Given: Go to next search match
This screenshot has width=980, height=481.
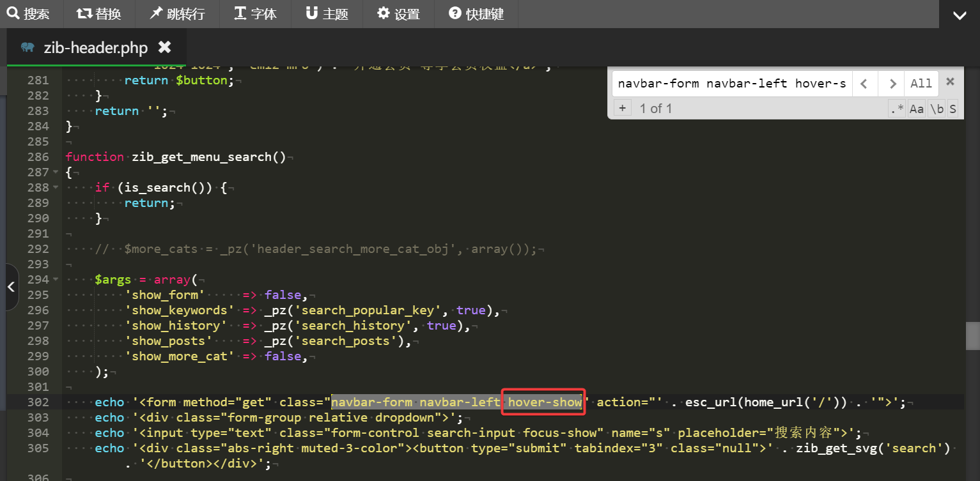Looking at the screenshot, I should [x=891, y=84].
